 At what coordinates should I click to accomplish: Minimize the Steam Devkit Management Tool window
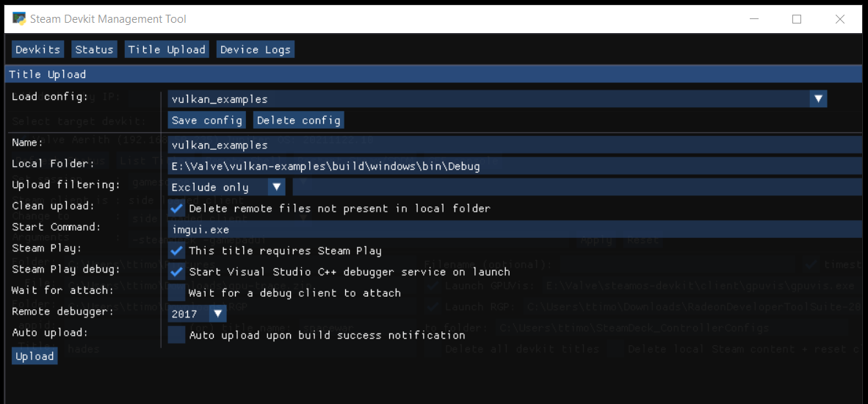pos(754,19)
